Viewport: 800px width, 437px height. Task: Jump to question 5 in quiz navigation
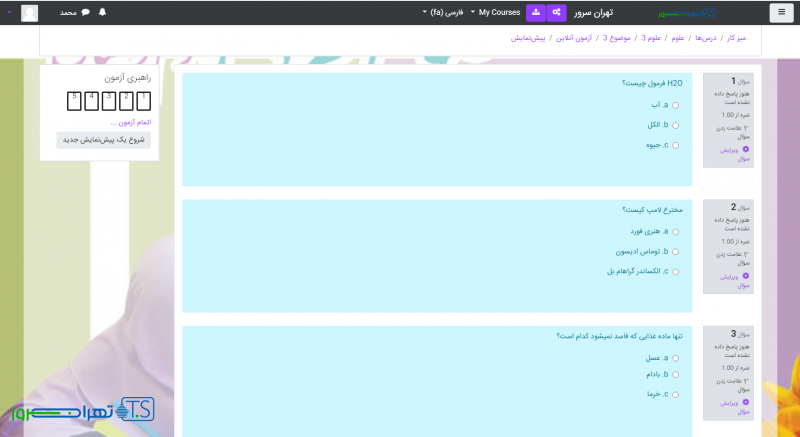click(73, 100)
